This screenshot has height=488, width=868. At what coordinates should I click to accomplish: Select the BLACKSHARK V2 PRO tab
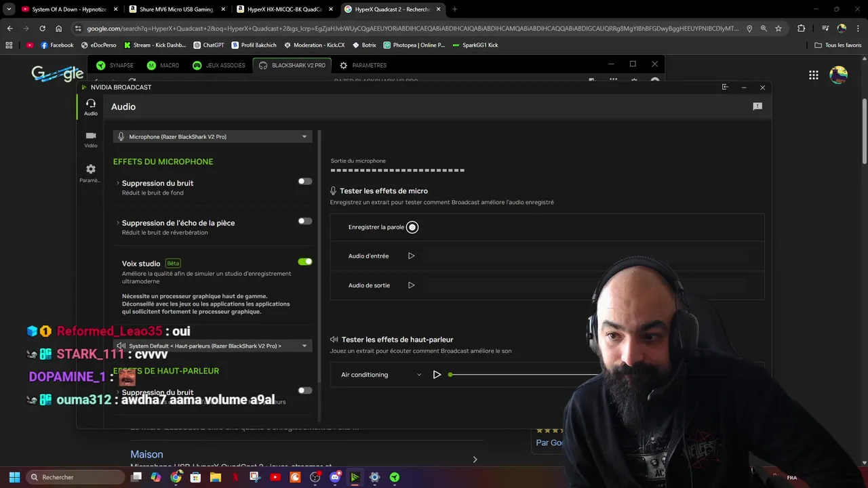click(292, 65)
